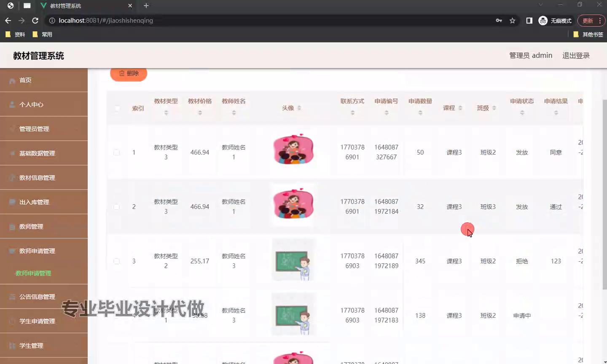Sort by 教师姓名 column arrows
The height and width of the screenshot is (364, 607).
[234, 113]
